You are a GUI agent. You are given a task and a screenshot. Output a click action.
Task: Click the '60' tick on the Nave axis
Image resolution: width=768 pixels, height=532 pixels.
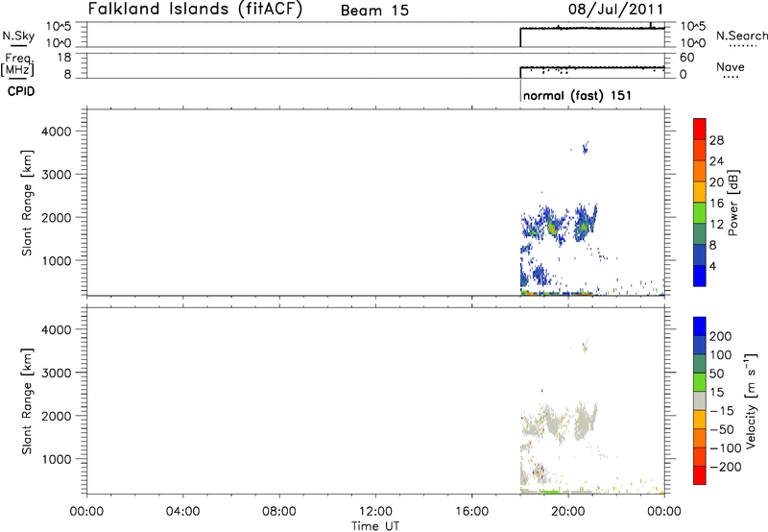tap(686, 58)
